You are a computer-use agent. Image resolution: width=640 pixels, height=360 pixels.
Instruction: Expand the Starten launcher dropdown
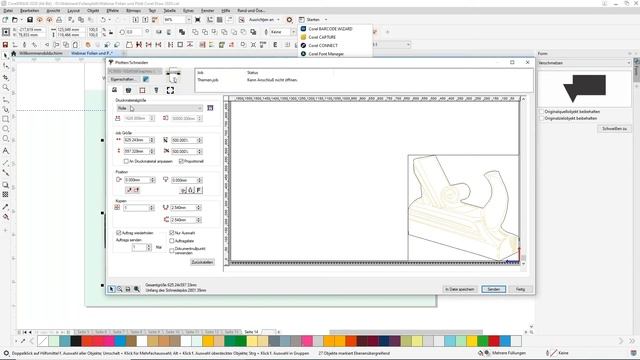(326, 20)
